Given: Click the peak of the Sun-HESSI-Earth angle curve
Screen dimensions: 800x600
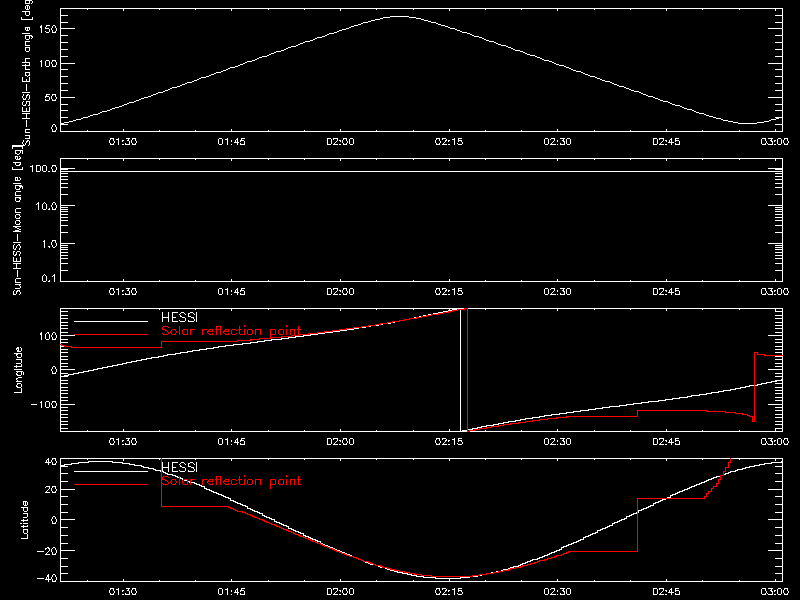Looking at the screenshot, I should [x=399, y=17].
